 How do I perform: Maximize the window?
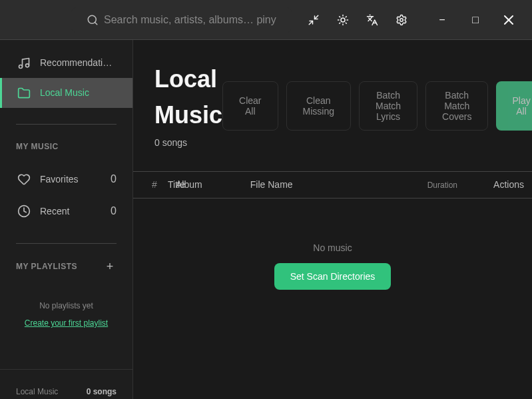pos(475,20)
